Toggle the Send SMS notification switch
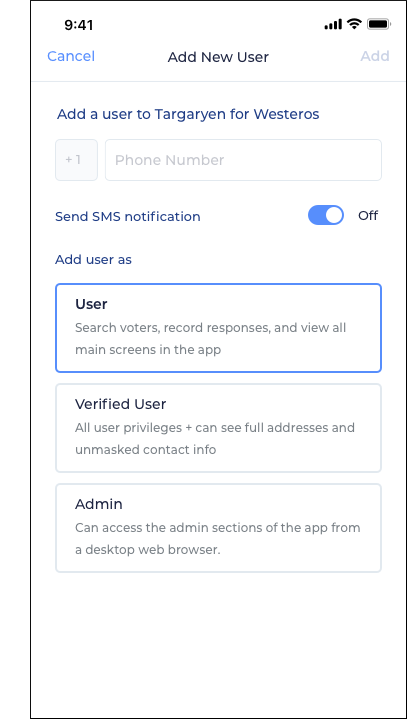This screenshot has height=719, width=407. point(326,215)
